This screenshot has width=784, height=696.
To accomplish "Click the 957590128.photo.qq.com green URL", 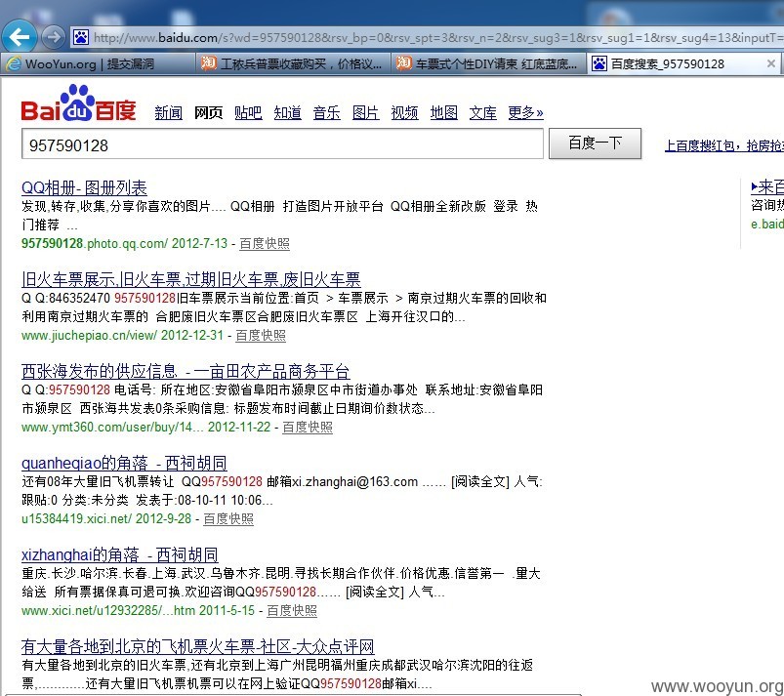I will 95,243.
